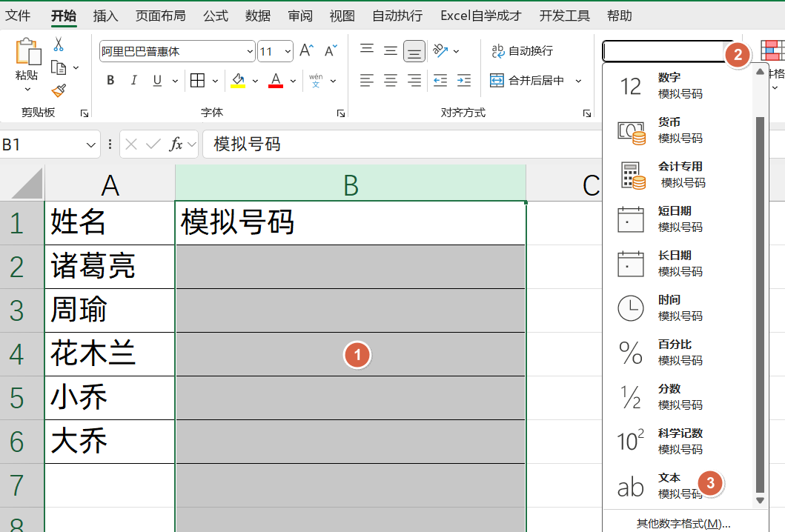This screenshot has width=785, height=532.
Task: Switch to the 审阅 tab
Action: tap(300, 16)
